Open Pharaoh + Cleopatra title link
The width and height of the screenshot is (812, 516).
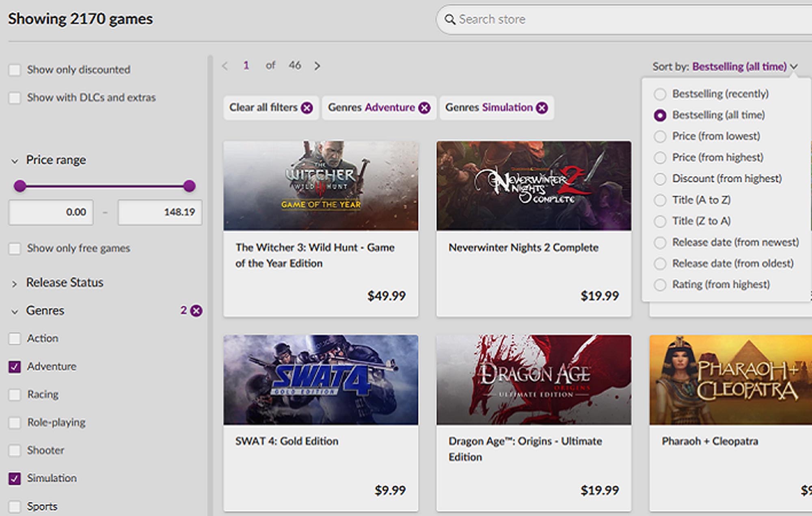pyautogui.click(x=710, y=441)
